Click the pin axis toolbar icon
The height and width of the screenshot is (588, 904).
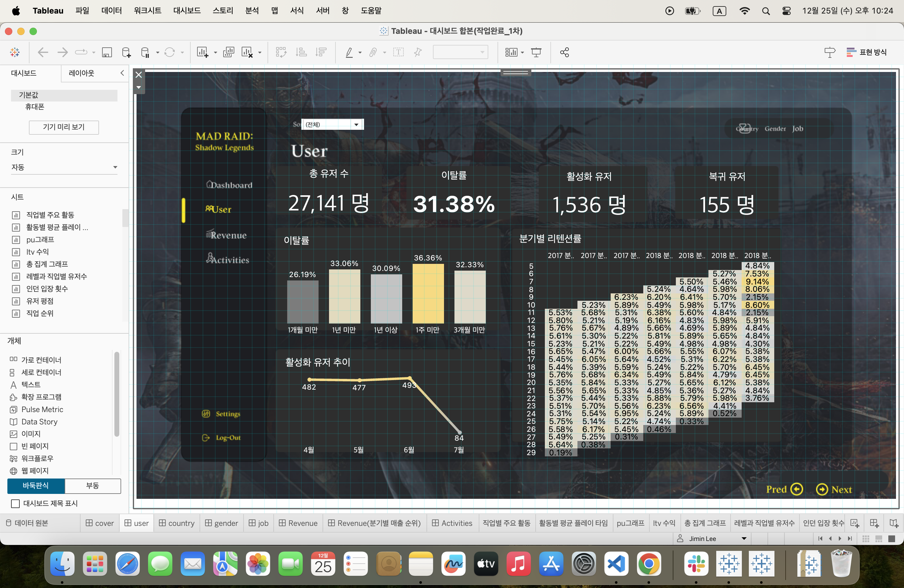[x=418, y=52]
